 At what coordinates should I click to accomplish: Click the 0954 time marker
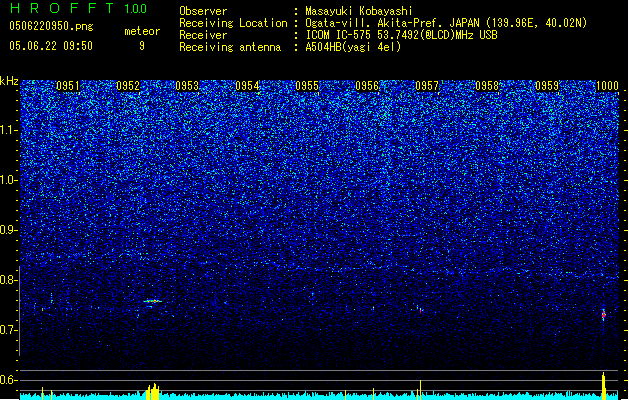247,86
